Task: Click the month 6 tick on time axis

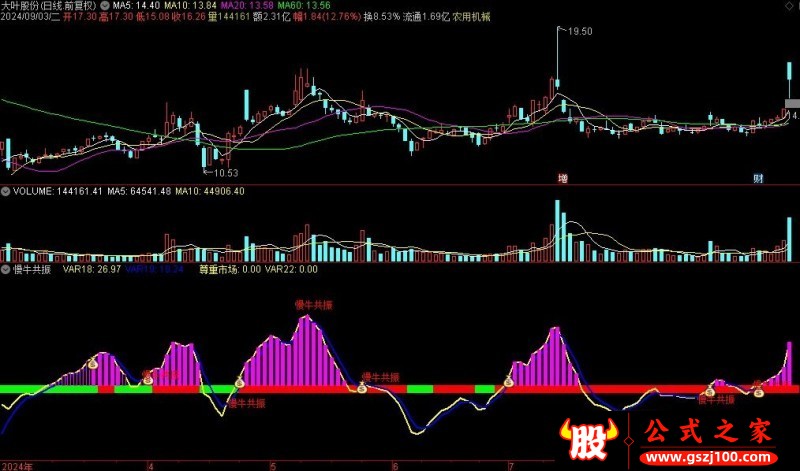Action: coord(395,466)
